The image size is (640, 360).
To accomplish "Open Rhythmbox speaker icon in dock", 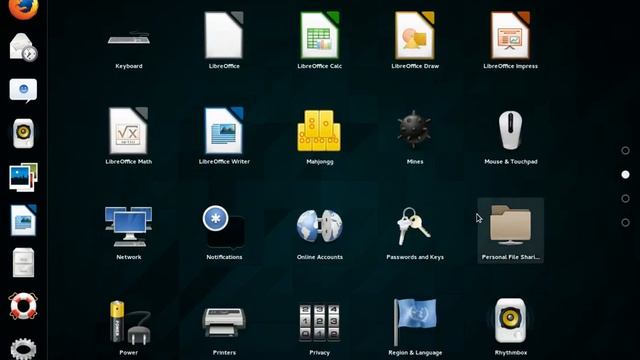I will [23, 133].
